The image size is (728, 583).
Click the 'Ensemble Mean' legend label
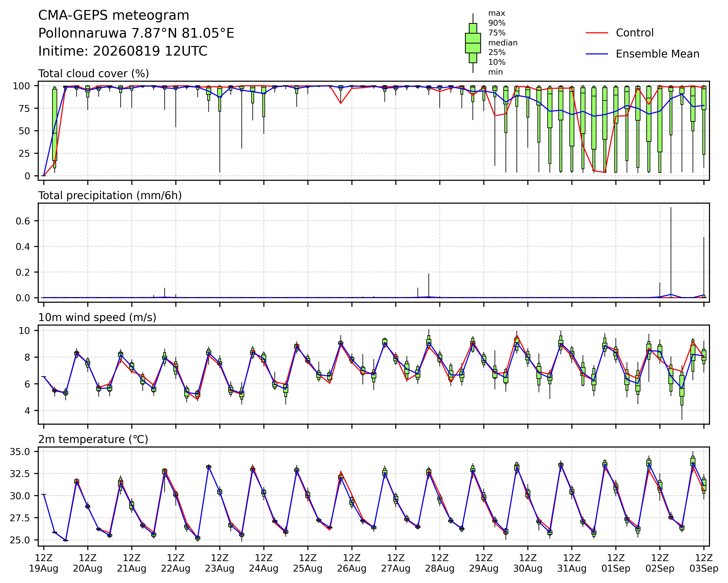pos(657,54)
